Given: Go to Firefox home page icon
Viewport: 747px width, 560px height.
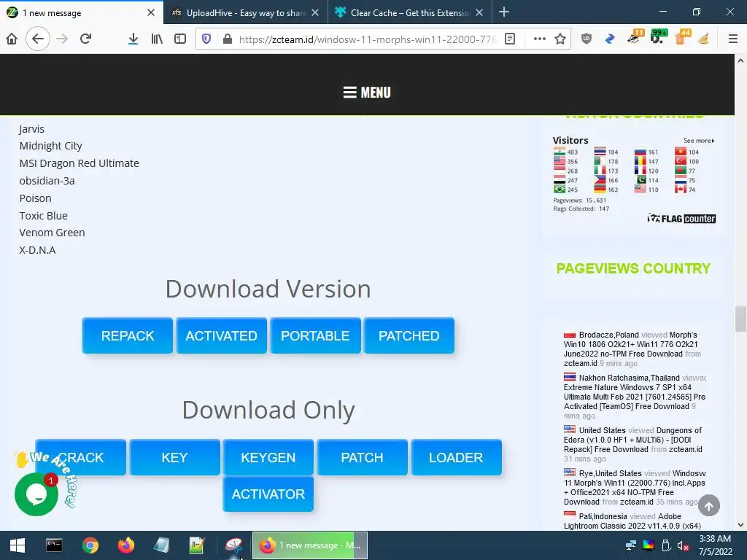Looking at the screenshot, I should point(12,39).
